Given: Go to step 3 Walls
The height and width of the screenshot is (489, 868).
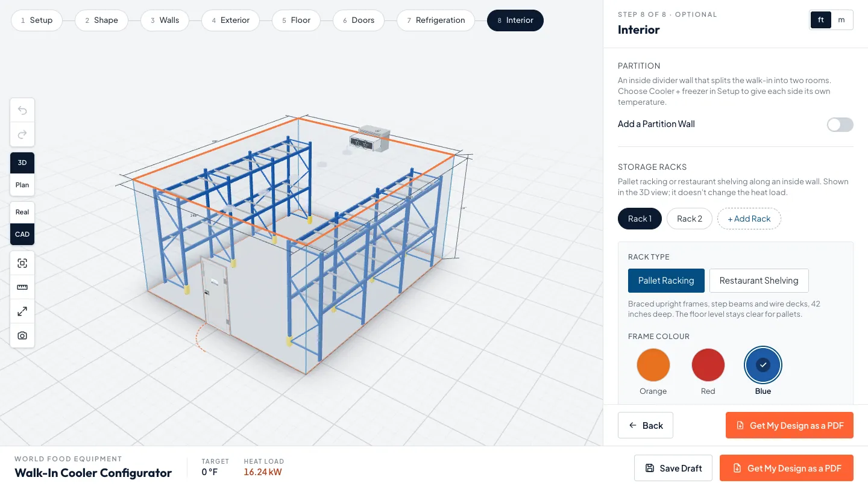Looking at the screenshot, I should [165, 20].
